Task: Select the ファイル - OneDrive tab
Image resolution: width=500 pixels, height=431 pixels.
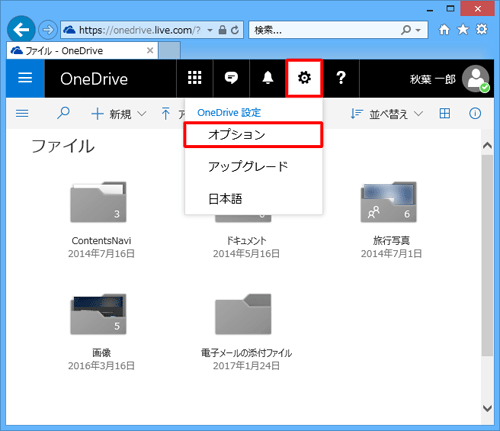Action: pos(82,51)
